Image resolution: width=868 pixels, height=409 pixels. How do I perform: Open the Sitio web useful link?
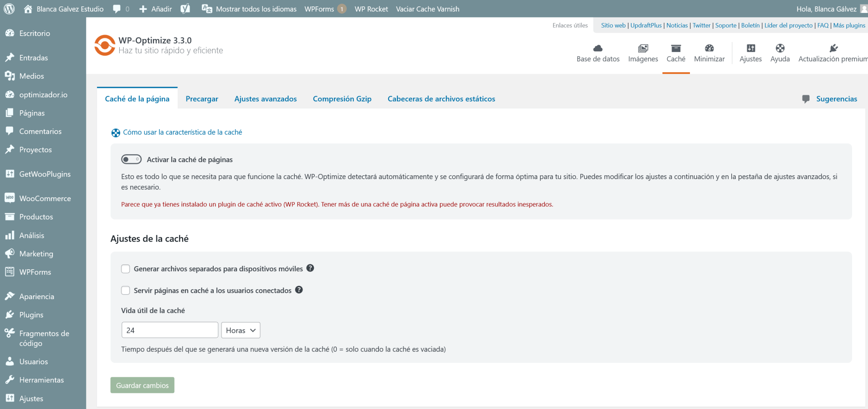coord(613,25)
